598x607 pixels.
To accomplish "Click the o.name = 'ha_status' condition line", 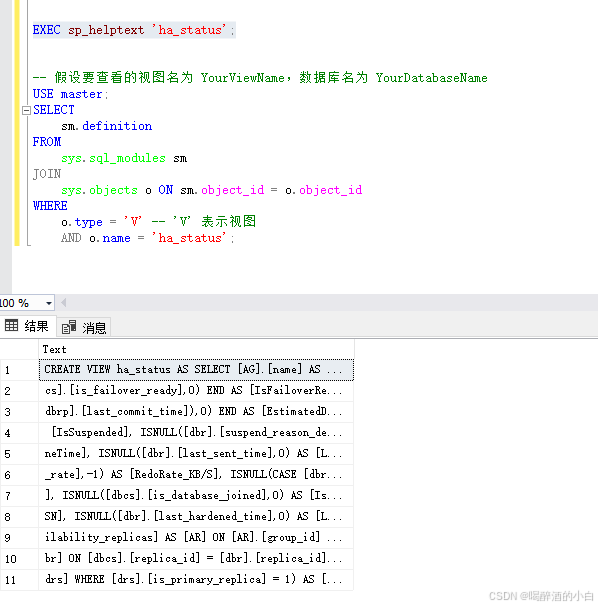I will click(147, 238).
